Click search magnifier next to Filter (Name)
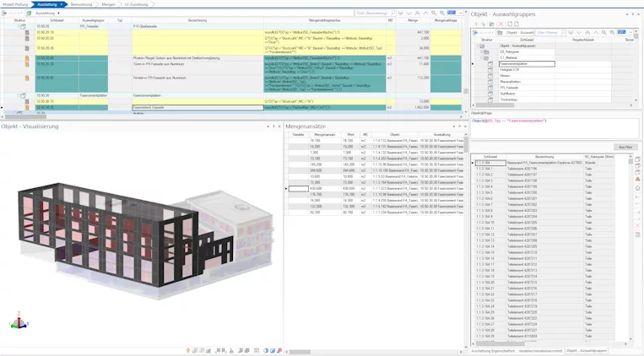The height and width of the screenshot is (356, 644). coord(563,32)
